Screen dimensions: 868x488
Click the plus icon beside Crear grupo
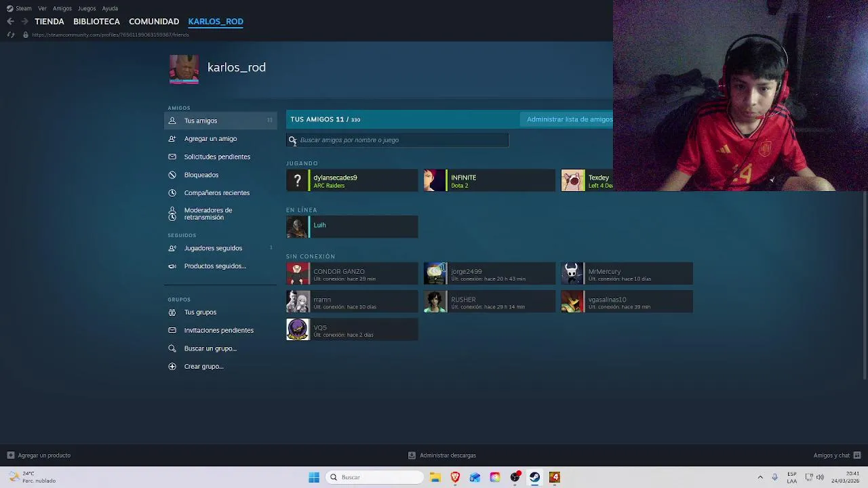click(x=172, y=366)
